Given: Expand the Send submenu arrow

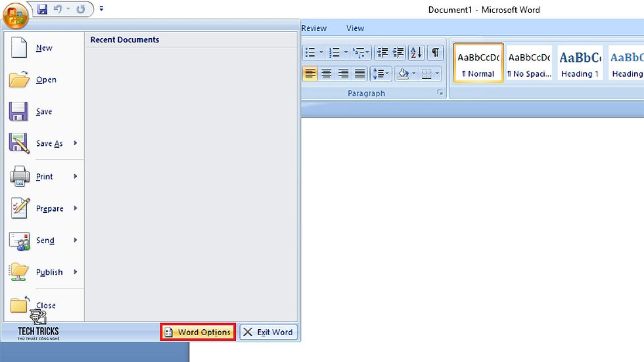Looking at the screenshot, I should (x=76, y=240).
